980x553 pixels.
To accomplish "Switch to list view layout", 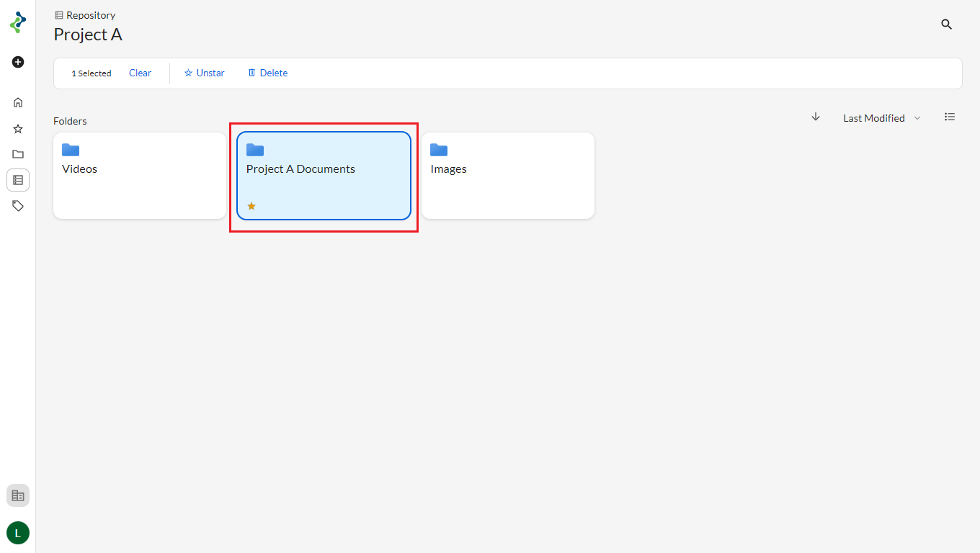I will [x=950, y=117].
